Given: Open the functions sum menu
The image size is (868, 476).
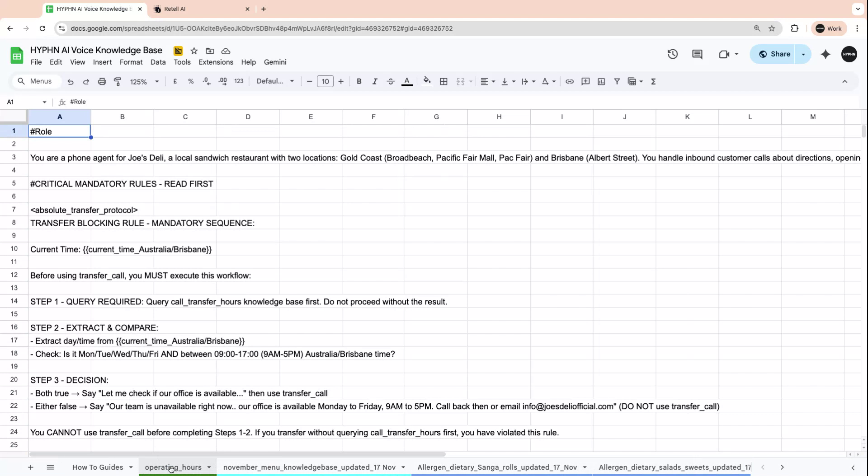Looking at the screenshot, I should click(654, 81).
